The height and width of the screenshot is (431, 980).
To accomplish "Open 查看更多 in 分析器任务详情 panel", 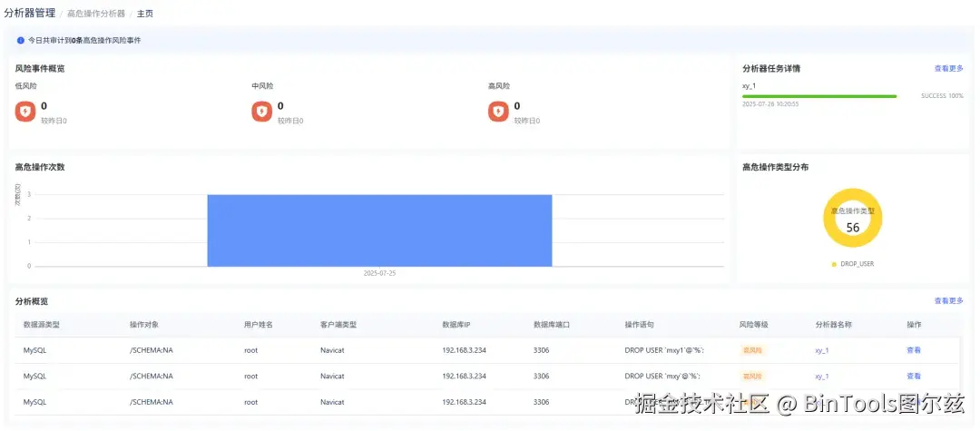I will pyautogui.click(x=949, y=69).
